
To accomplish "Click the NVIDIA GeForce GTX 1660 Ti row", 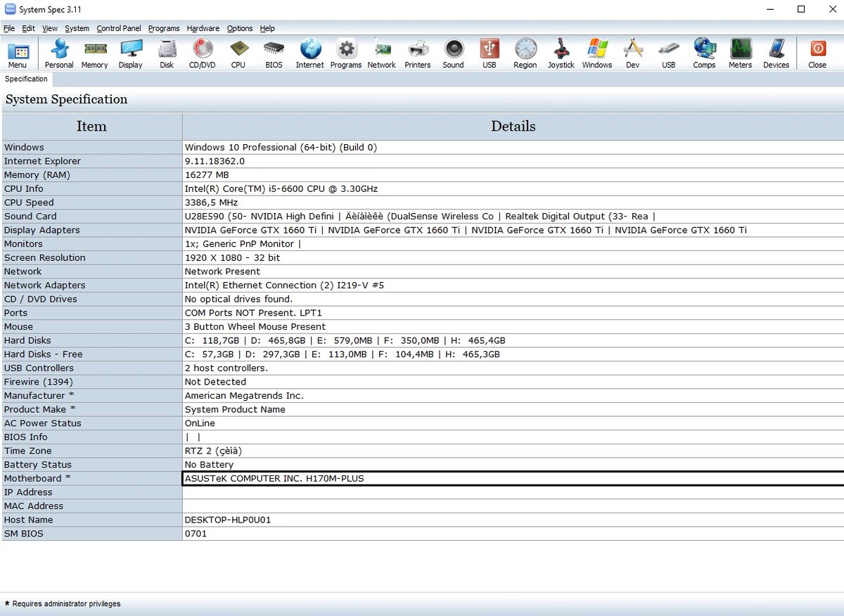I will pyautogui.click(x=513, y=230).
